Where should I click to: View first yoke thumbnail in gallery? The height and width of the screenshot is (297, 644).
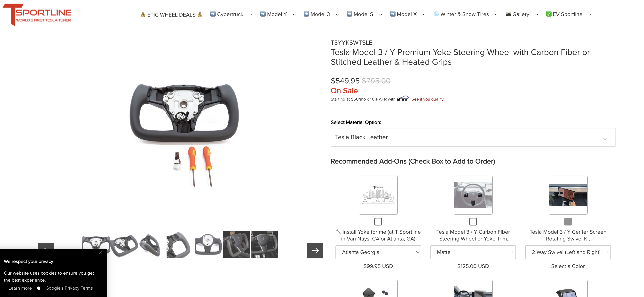coord(96,244)
